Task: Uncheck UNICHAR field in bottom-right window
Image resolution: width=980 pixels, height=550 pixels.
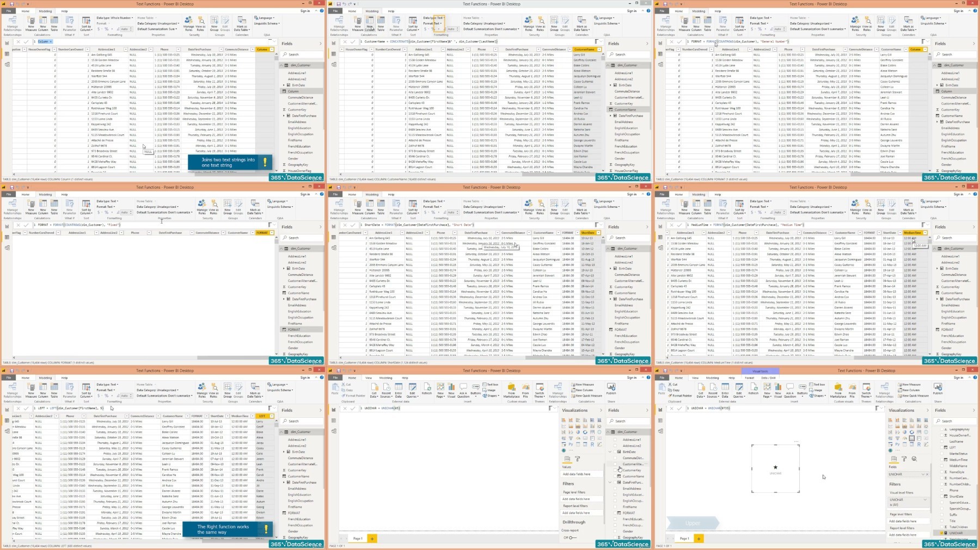Action: (x=941, y=533)
